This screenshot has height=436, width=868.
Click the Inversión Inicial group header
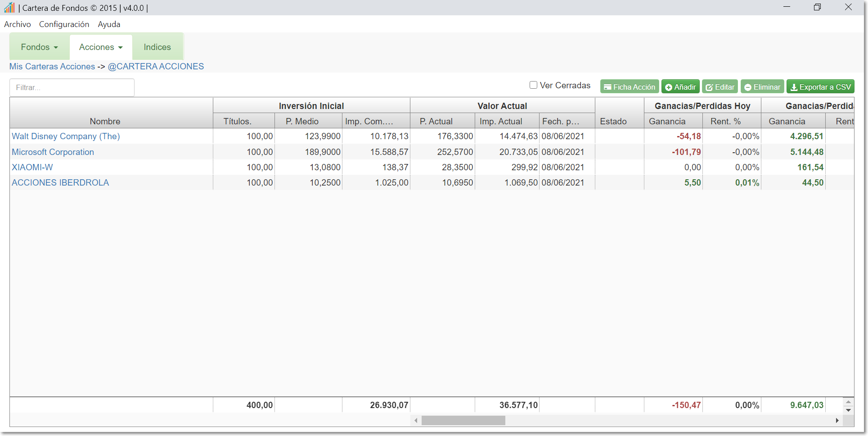(x=311, y=106)
